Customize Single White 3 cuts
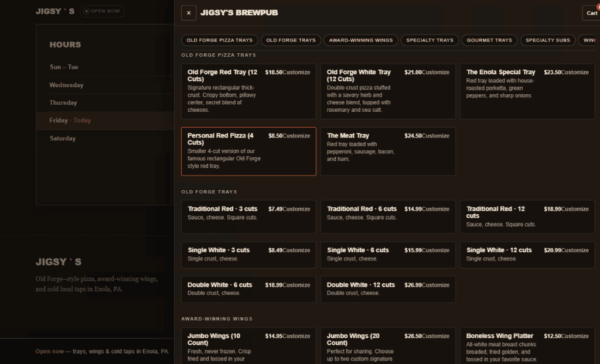 click(296, 250)
